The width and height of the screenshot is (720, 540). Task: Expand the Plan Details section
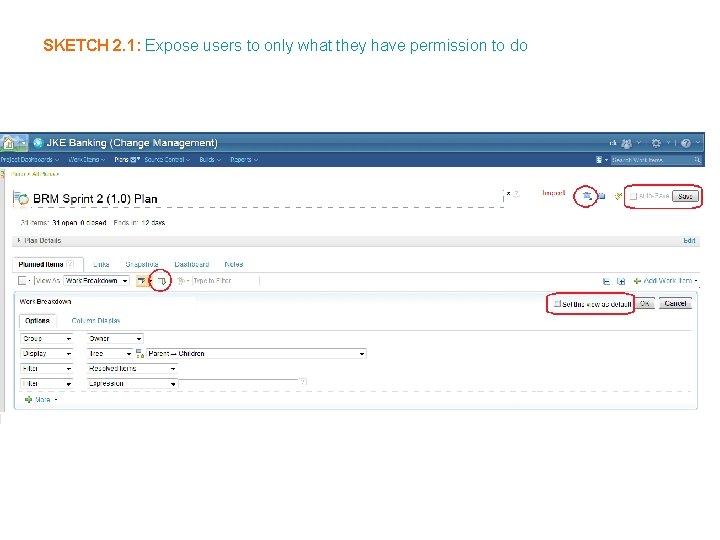[x=19, y=240]
